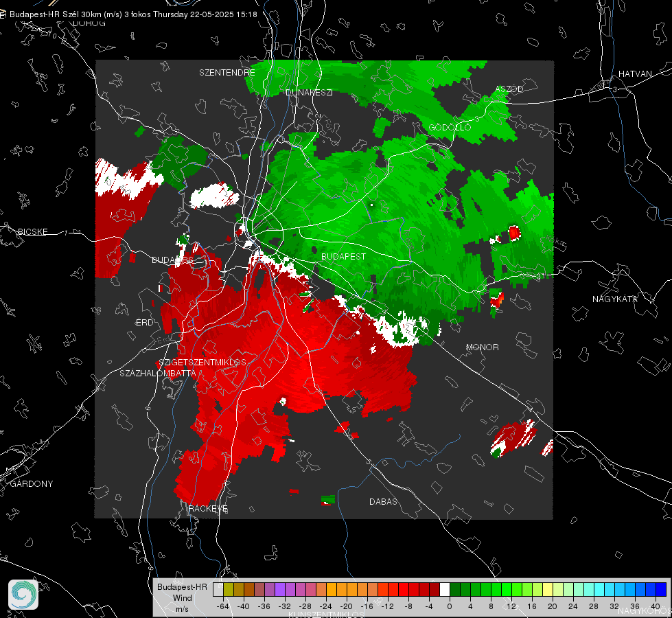Click the RÁCKEVE town label
The width and height of the screenshot is (672, 618).
[208, 509]
